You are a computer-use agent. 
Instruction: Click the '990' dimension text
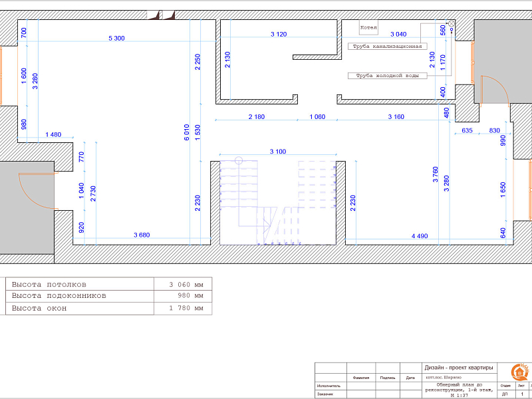click(x=503, y=140)
